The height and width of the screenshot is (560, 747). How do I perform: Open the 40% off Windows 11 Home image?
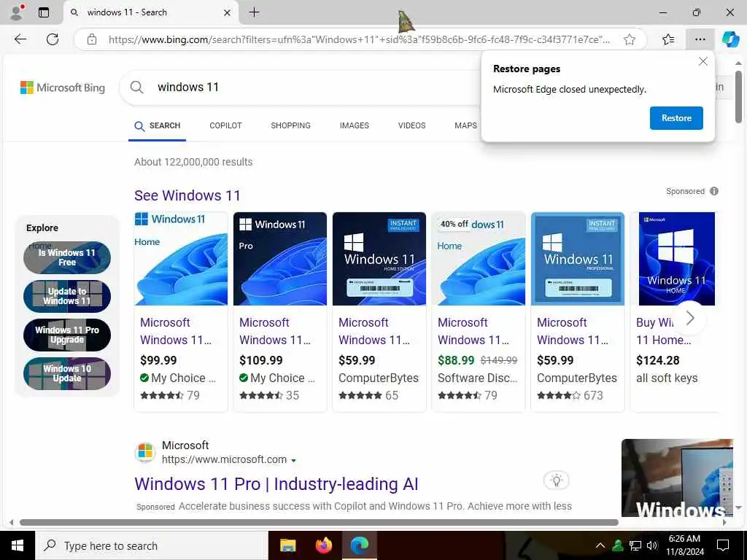click(479, 259)
